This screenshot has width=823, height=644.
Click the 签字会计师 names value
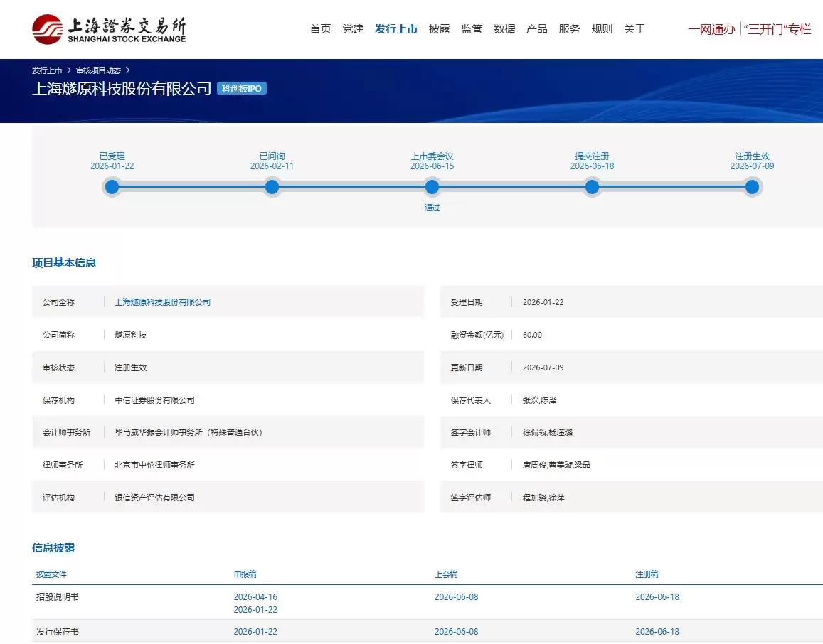[x=548, y=432]
